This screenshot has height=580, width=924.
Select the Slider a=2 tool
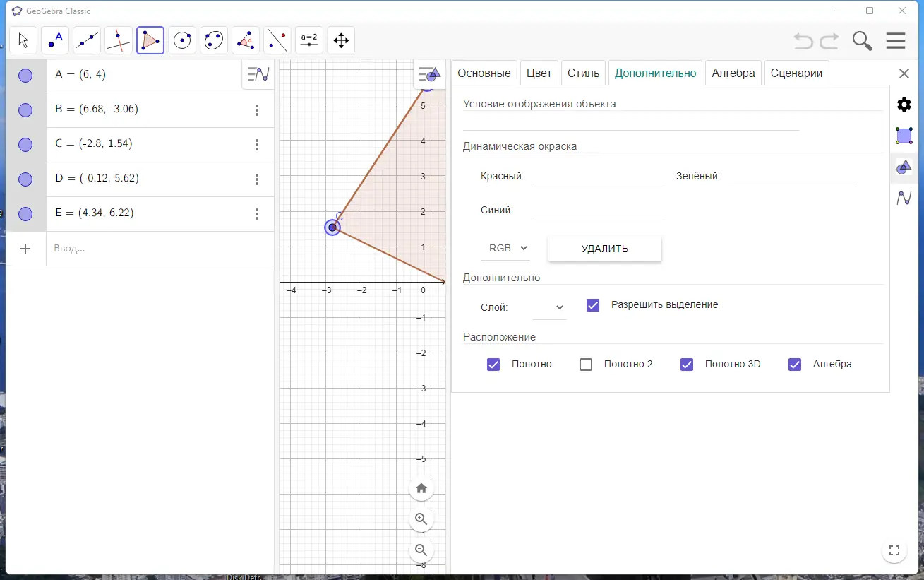pyautogui.click(x=309, y=40)
